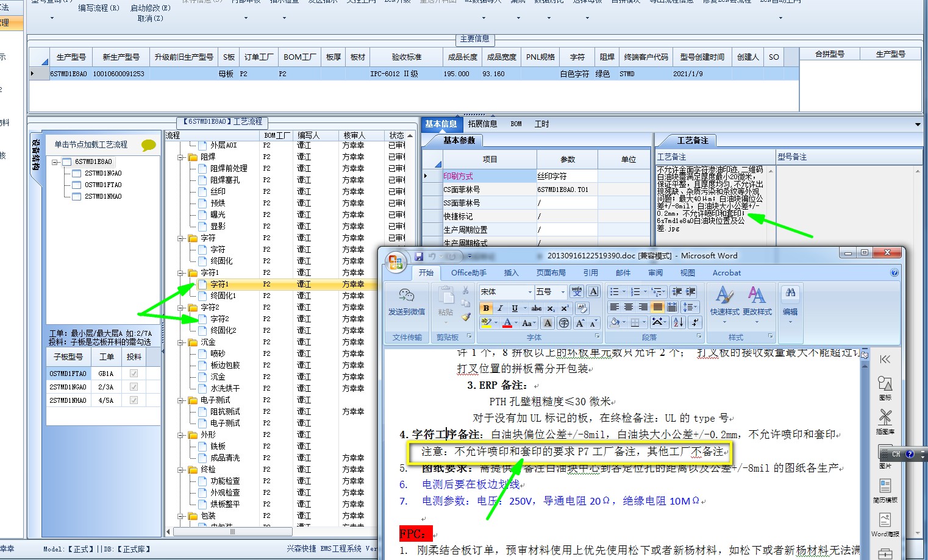
Task: Open the highlight color dropdown arrow
Action: click(x=496, y=323)
